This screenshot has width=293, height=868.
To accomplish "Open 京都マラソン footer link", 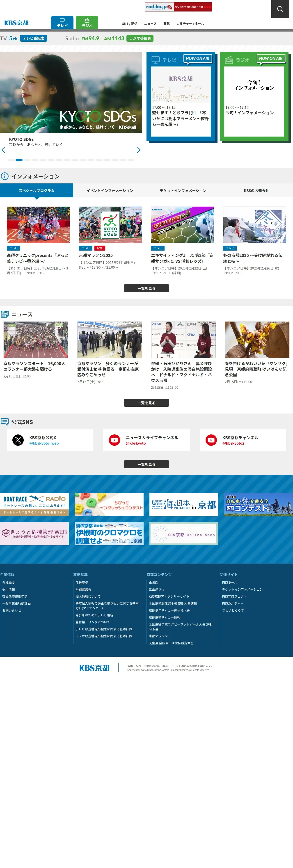I will click(158, 636).
